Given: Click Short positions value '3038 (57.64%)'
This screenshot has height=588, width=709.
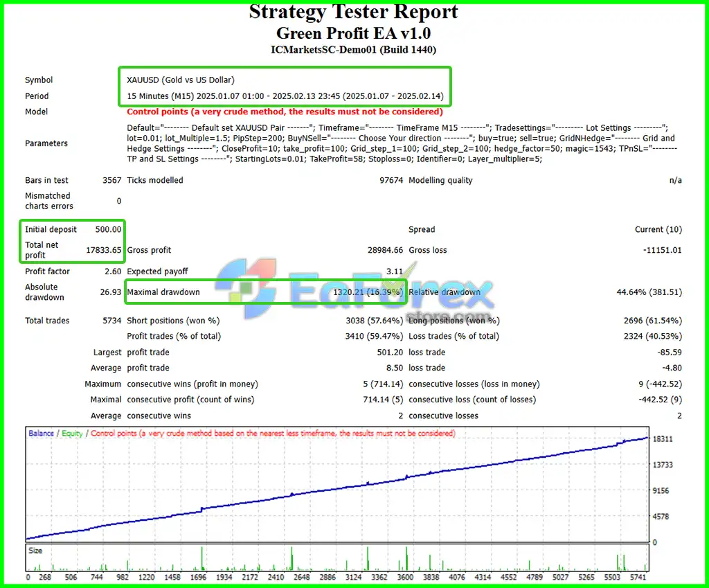Looking at the screenshot, I should tap(375, 321).
